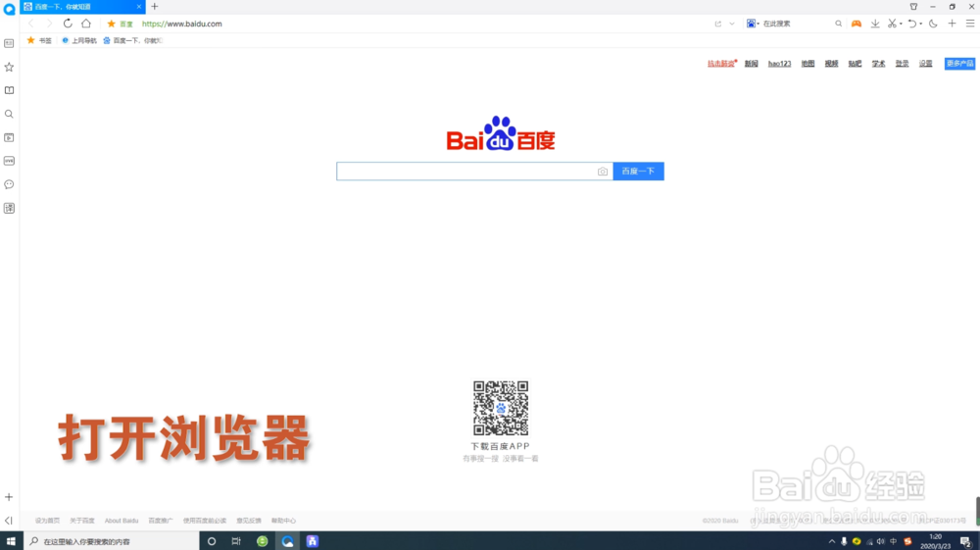Close the Baidu tab
Screen dimensions: 980x550
pyautogui.click(x=139, y=7)
